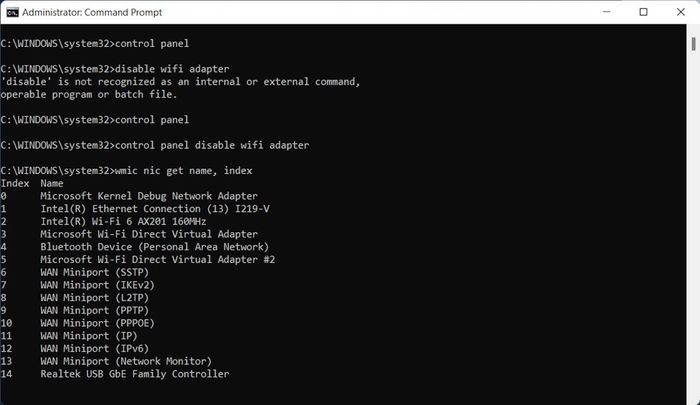Viewport: 700px width, 405px height.
Task: Click the 'disable wifi adapter' command line
Action: pos(115,69)
